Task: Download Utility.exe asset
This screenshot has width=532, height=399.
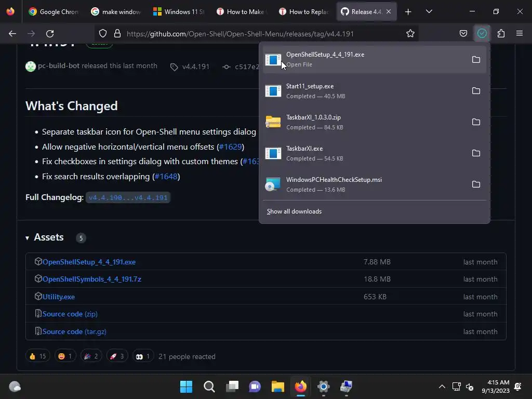Action: pos(59,297)
